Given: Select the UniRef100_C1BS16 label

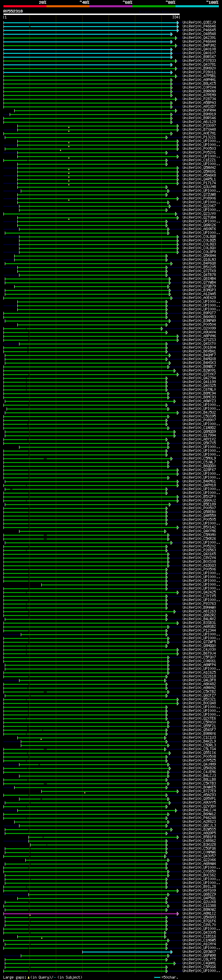Looking at the screenshot, I should (199, 936).
